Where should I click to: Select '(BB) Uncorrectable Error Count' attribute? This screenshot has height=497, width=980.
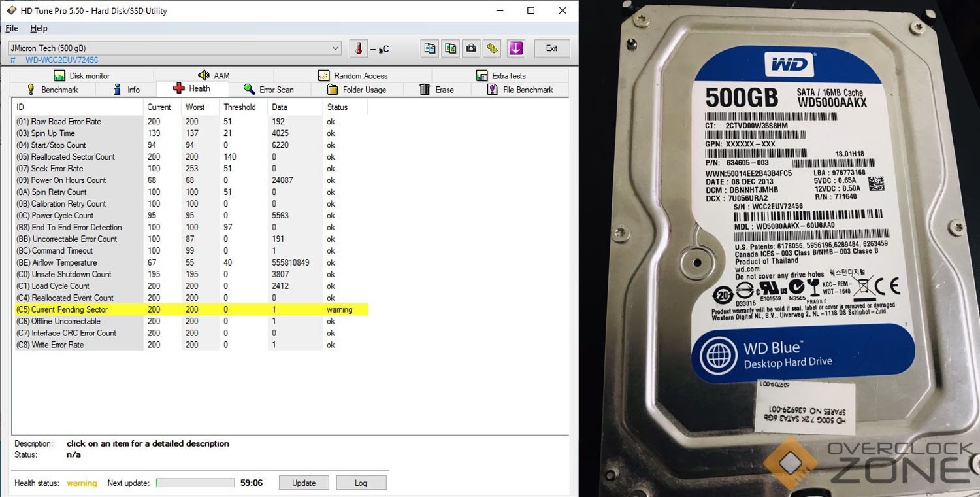point(191,239)
